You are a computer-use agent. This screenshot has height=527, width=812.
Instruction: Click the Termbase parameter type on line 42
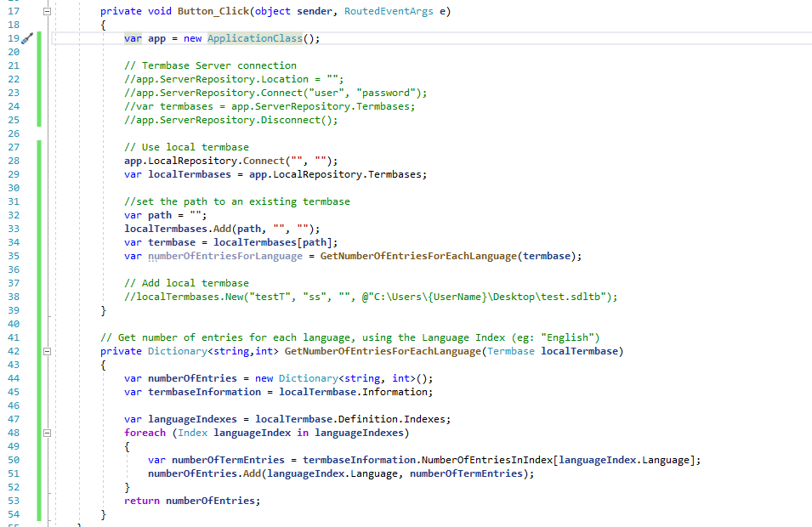511,352
